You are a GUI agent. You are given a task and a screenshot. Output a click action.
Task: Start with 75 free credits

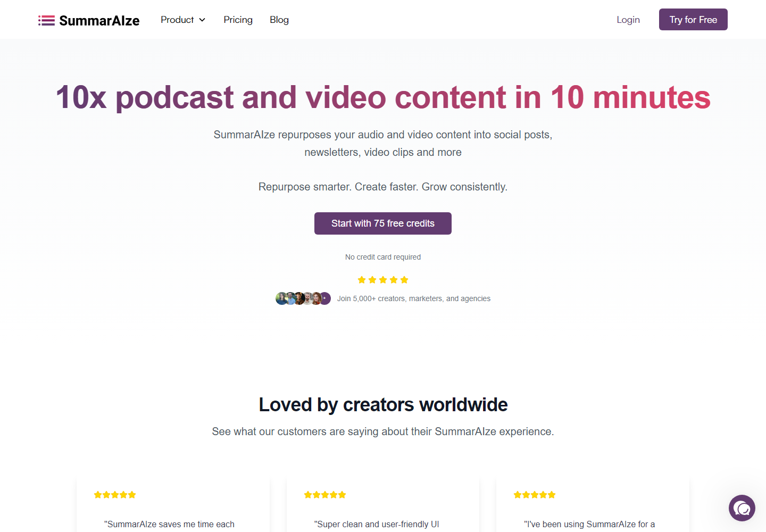383,223
